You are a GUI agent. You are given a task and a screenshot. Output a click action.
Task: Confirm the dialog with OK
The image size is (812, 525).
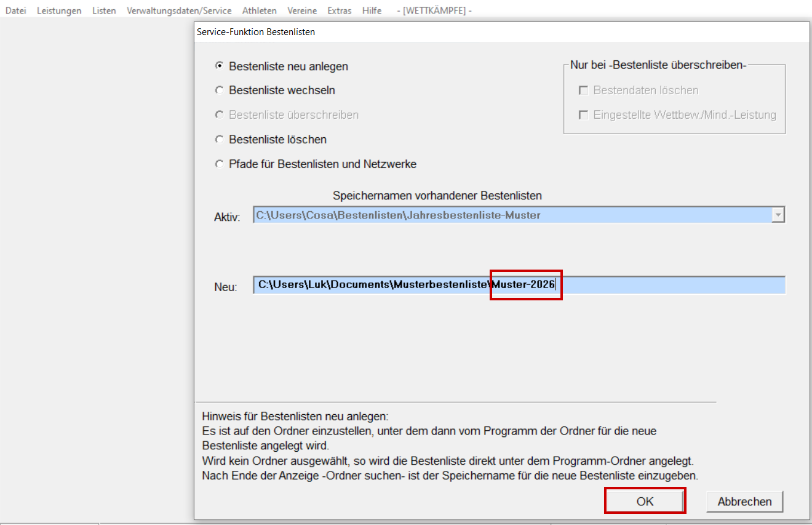click(645, 501)
